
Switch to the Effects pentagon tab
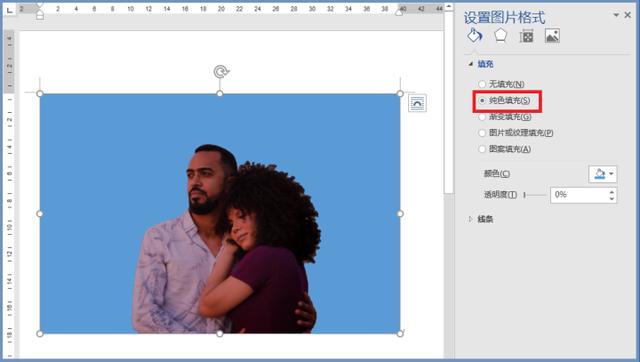pyautogui.click(x=500, y=36)
